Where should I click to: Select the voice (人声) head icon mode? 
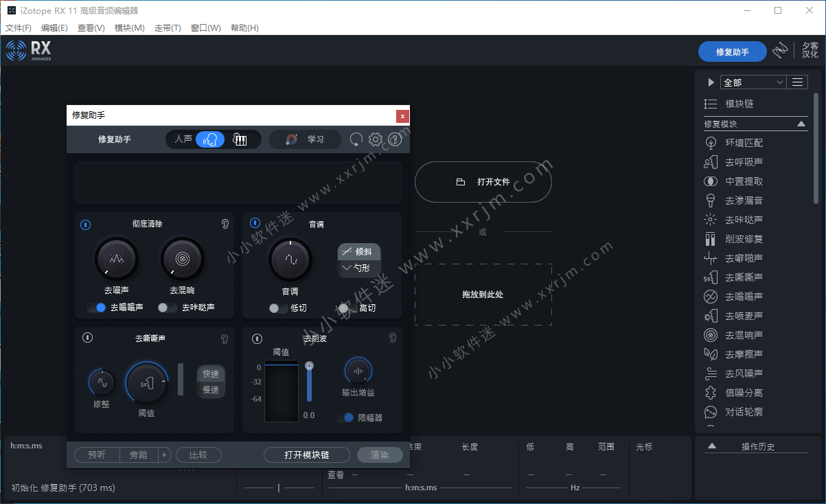click(210, 139)
